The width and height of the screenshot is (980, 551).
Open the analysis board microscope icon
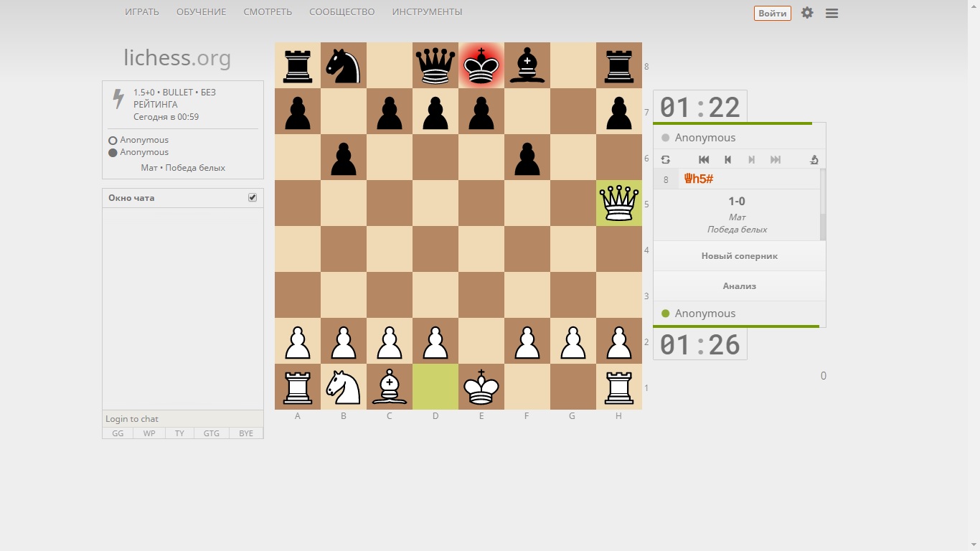(x=814, y=159)
